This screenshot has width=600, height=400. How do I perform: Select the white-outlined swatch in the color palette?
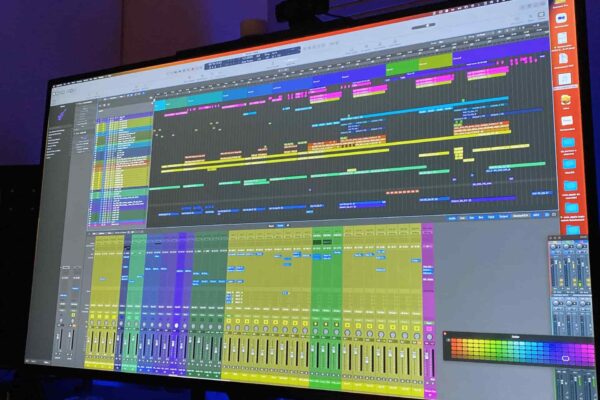[566, 358]
